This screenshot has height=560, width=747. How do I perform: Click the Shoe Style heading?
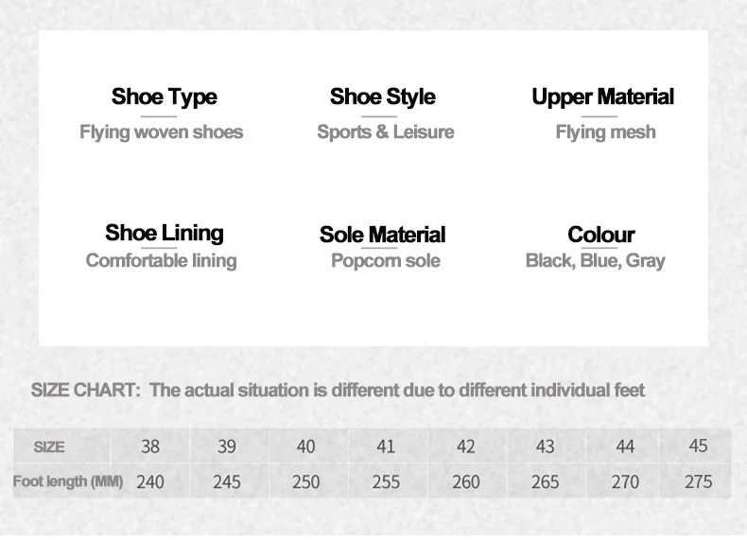pyautogui.click(x=382, y=96)
